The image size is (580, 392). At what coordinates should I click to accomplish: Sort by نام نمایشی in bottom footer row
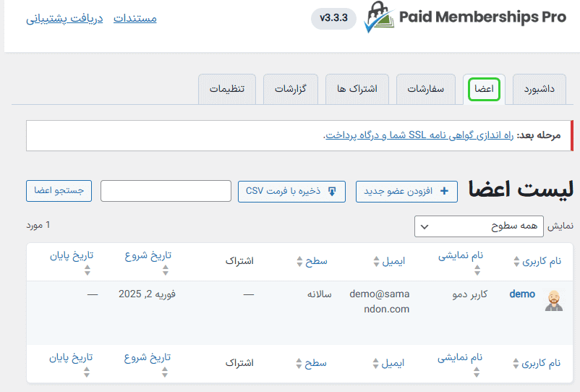pyautogui.click(x=460, y=364)
